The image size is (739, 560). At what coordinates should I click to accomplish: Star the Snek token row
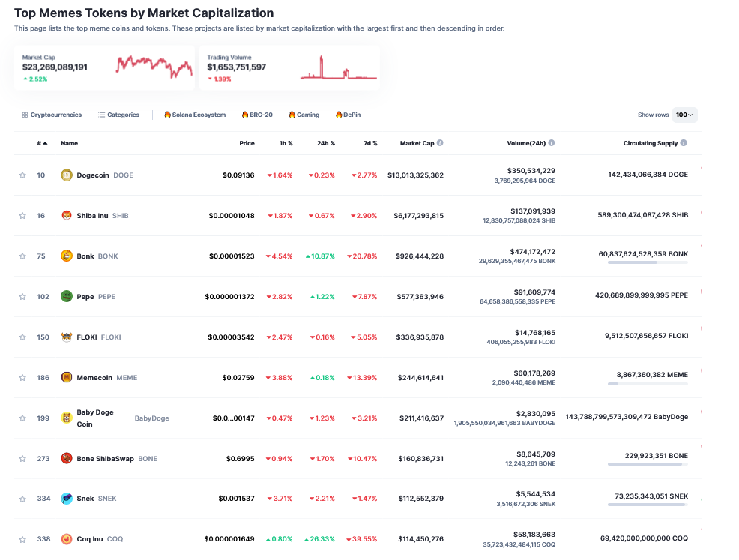click(22, 498)
